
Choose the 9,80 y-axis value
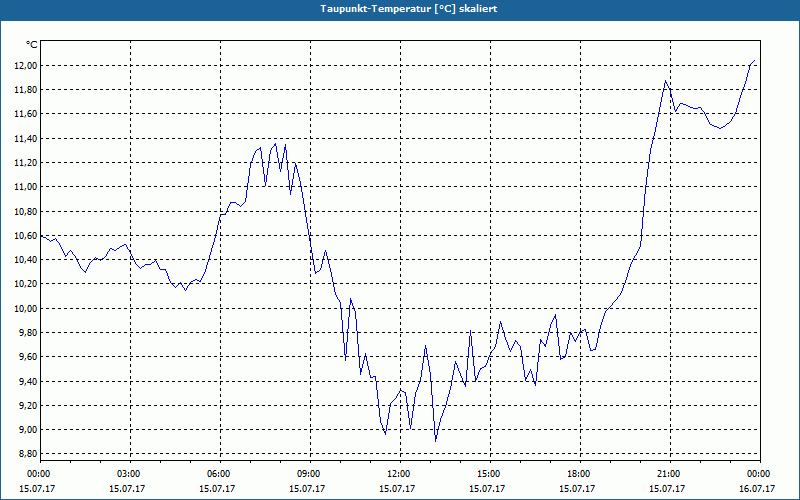pos(28,333)
